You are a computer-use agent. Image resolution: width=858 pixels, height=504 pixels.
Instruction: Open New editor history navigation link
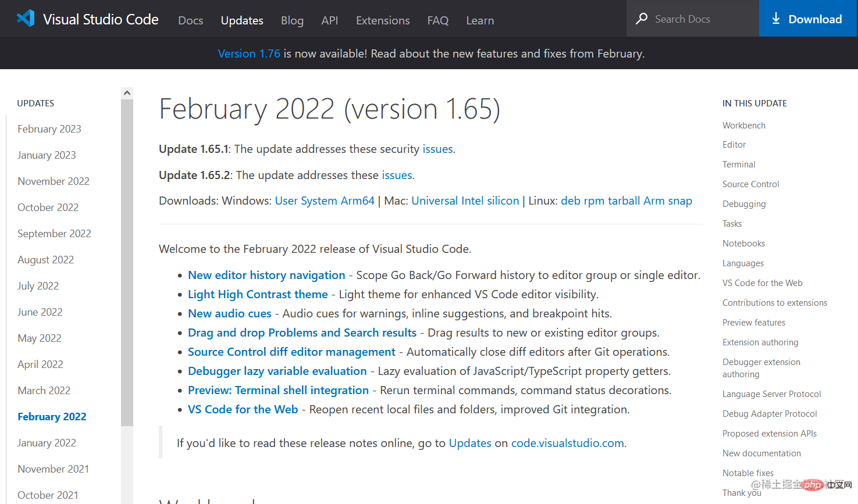tap(266, 275)
